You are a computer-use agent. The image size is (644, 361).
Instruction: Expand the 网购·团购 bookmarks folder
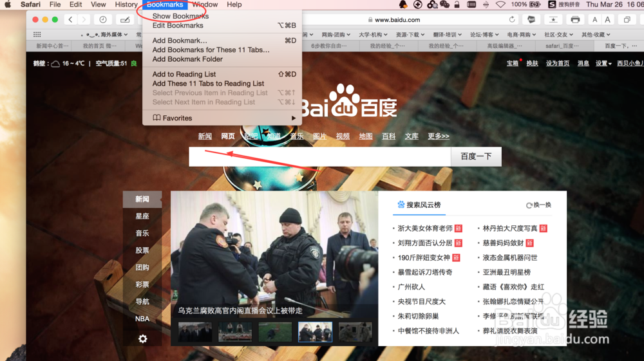click(x=336, y=35)
